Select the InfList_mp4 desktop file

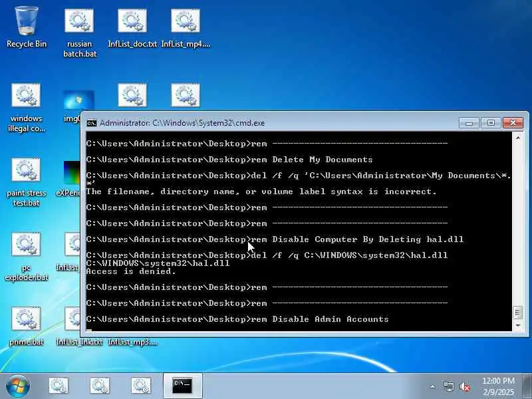click(186, 28)
